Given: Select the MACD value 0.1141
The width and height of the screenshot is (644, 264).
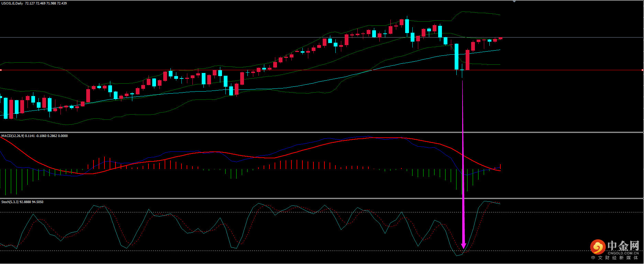Looking at the screenshot, I should [x=30, y=136].
